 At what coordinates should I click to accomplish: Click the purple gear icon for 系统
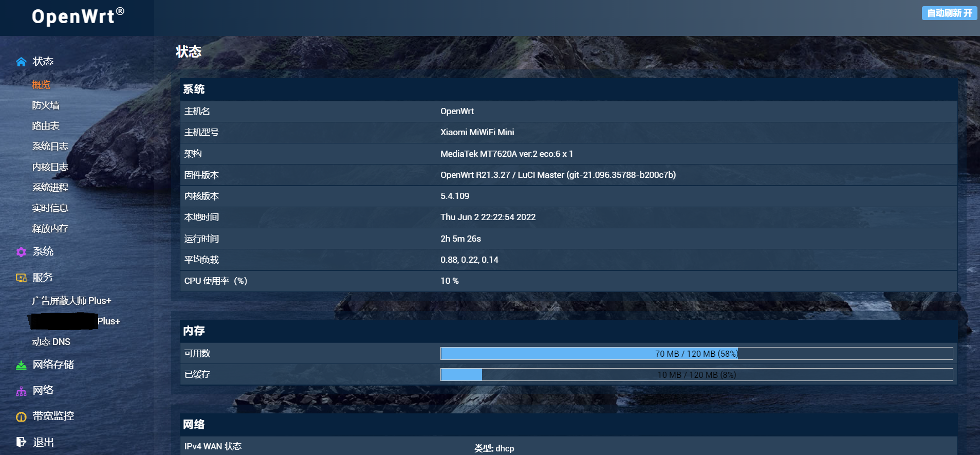(x=21, y=252)
